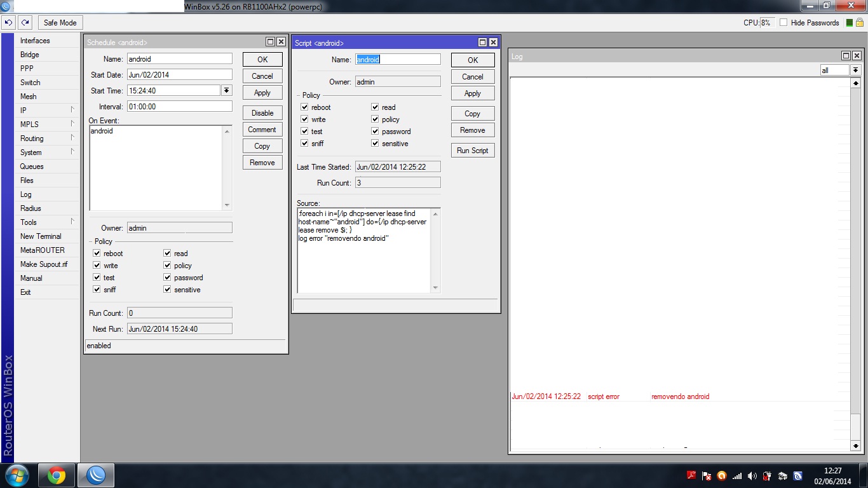
Task: Click the Log window vertical scrollbar
Action: coord(856,264)
